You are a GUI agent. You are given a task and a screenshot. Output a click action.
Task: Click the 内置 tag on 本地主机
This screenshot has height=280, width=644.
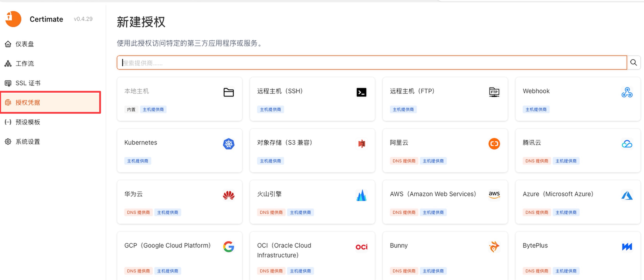click(x=131, y=109)
